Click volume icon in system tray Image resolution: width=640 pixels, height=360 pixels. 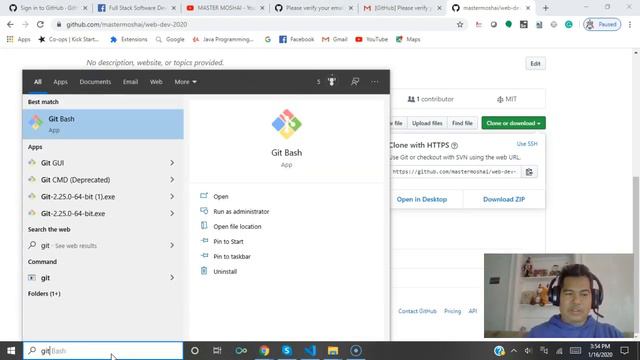[x=528, y=351]
